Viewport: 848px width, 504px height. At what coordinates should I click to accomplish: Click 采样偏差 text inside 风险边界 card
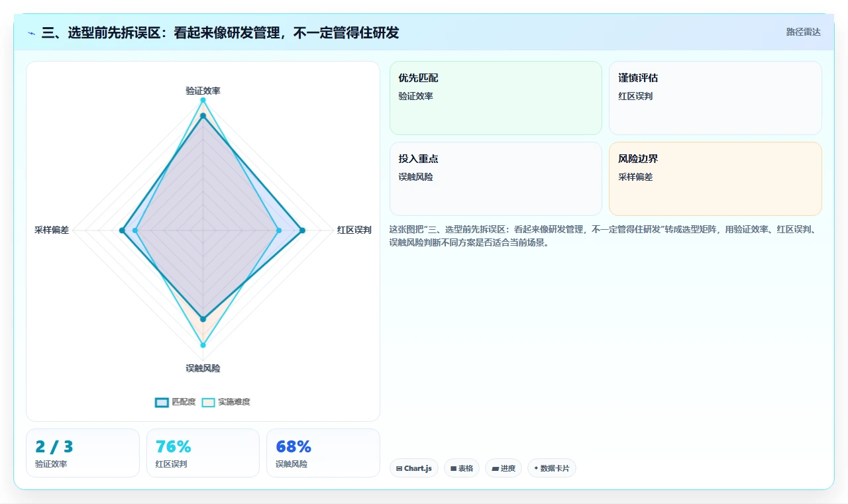[x=635, y=177]
